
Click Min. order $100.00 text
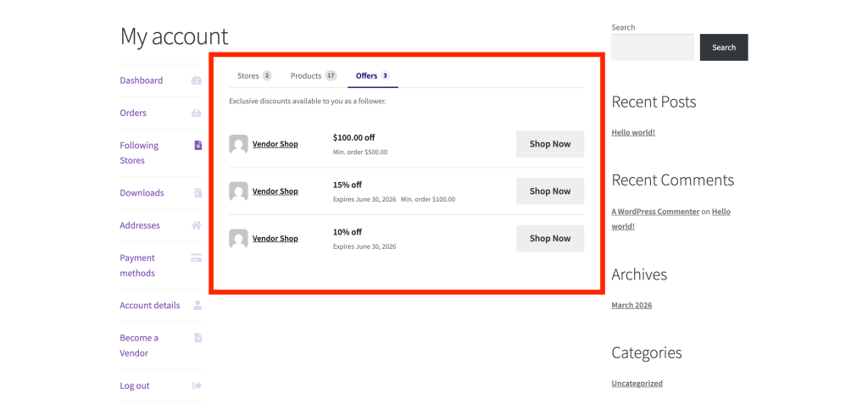point(428,199)
